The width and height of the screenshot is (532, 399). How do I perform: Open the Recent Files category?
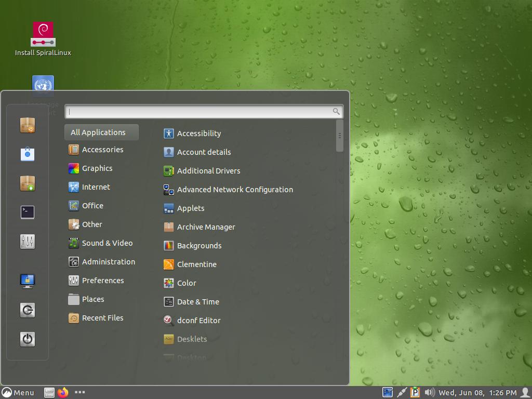tap(96, 318)
